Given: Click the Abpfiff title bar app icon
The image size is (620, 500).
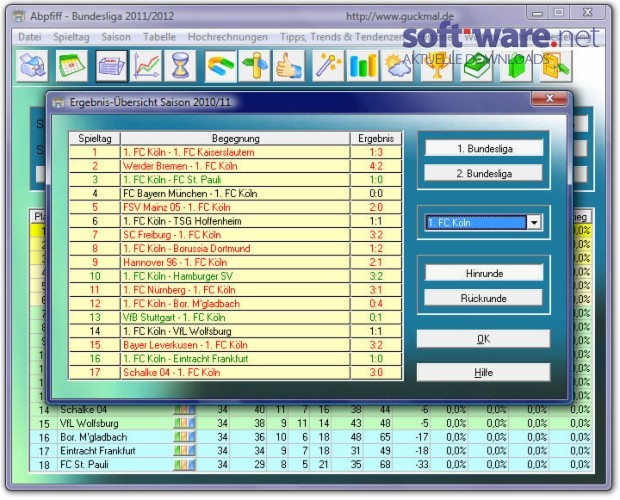Looking at the screenshot, I should (19, 16).
